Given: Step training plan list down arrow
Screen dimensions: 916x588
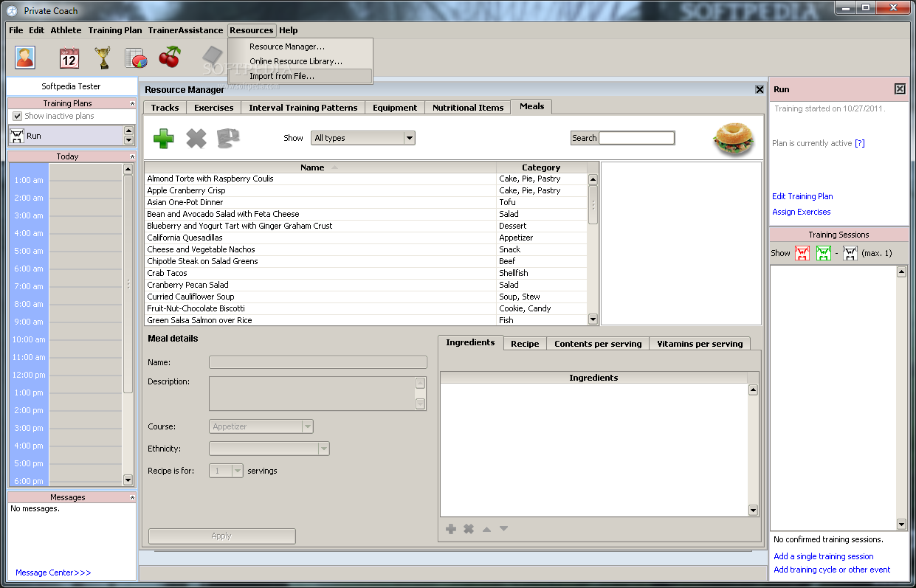Looking at the screenshot, I should point(128,140).
